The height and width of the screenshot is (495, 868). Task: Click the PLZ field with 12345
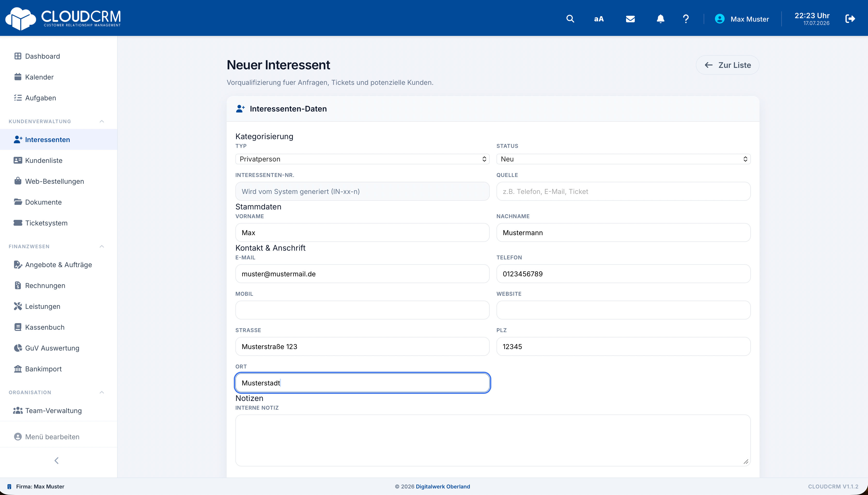623,346
